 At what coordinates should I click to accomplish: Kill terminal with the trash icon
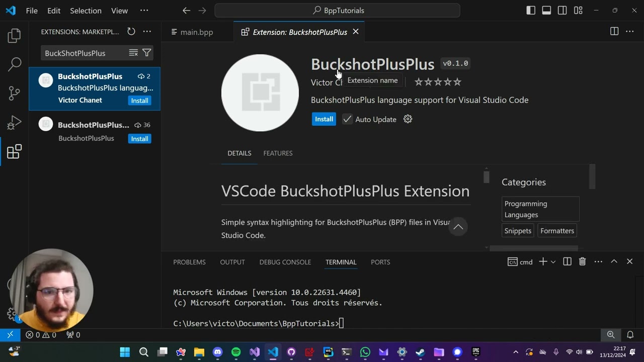pos(582,261)
